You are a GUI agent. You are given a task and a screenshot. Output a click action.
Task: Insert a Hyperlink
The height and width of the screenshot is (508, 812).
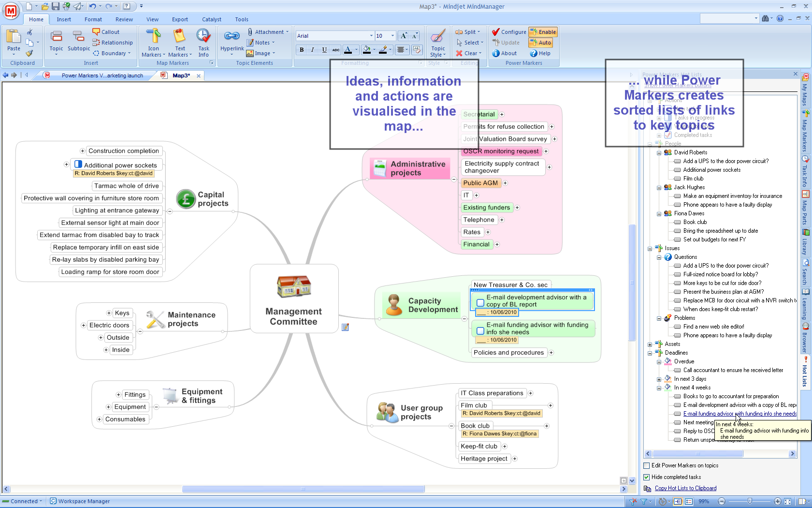(232, 41)
